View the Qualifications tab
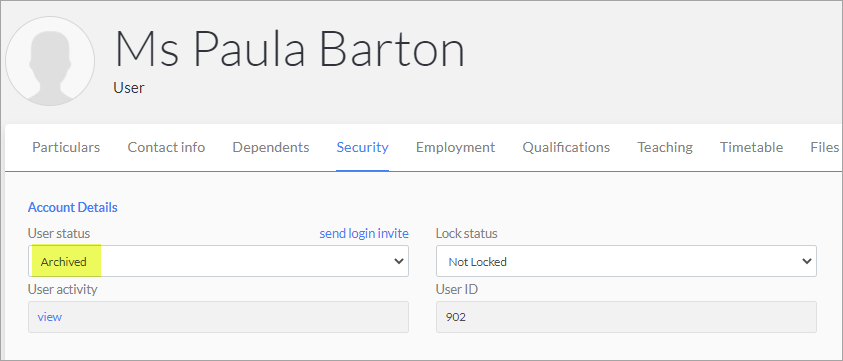The height and width of the screenshot is (361, 843). click(x=566, y=147)
